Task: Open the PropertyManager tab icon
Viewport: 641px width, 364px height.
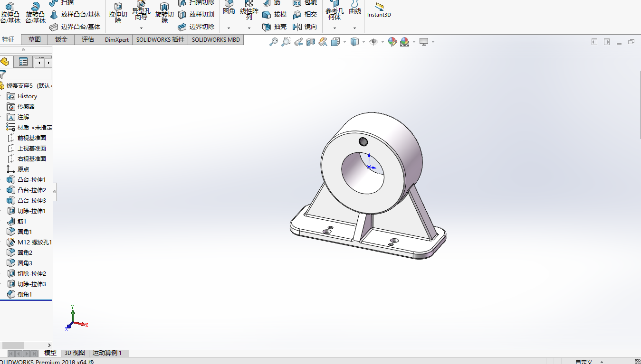Action: click(x=23, y=62)
